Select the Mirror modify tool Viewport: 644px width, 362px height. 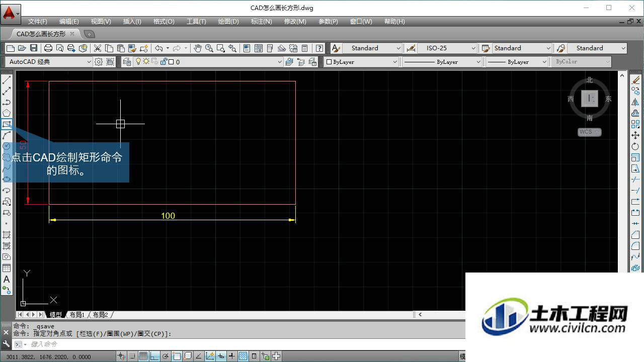tap(635, 102)
